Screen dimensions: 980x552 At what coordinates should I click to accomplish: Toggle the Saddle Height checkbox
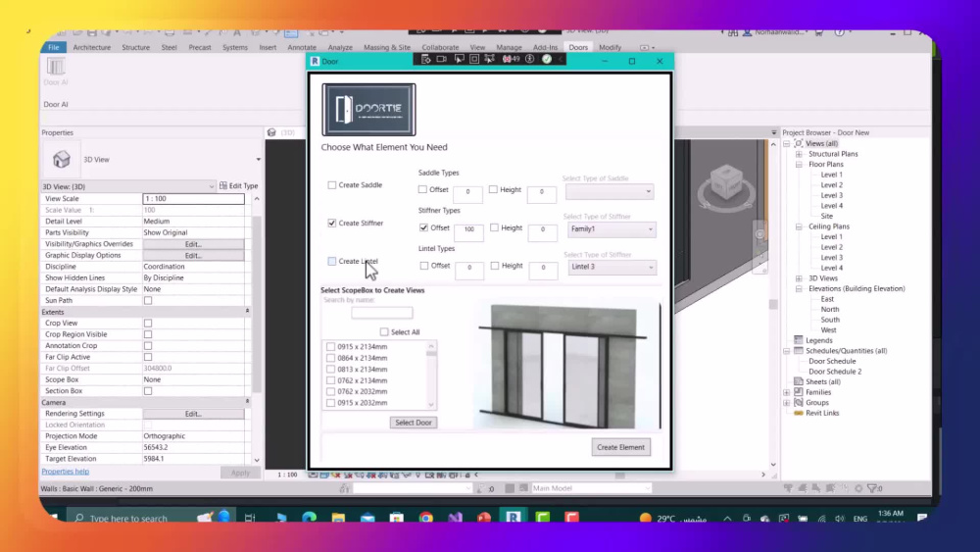pyautogui.click(x=494, y=189)
